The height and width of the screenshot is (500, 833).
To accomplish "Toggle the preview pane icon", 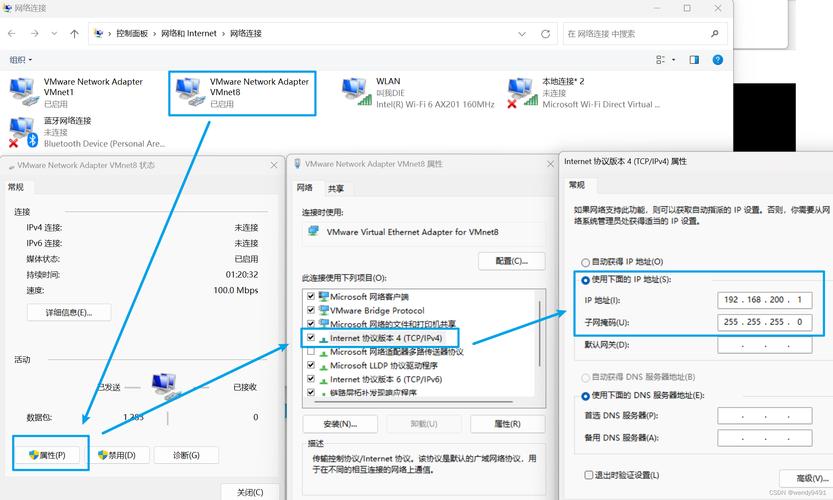I will coord(694,60).
